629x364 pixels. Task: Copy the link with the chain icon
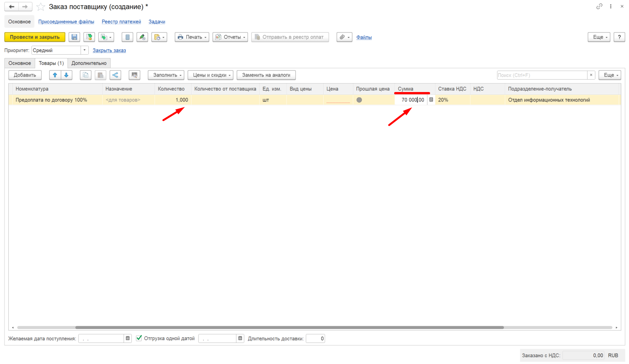(599, 6)
